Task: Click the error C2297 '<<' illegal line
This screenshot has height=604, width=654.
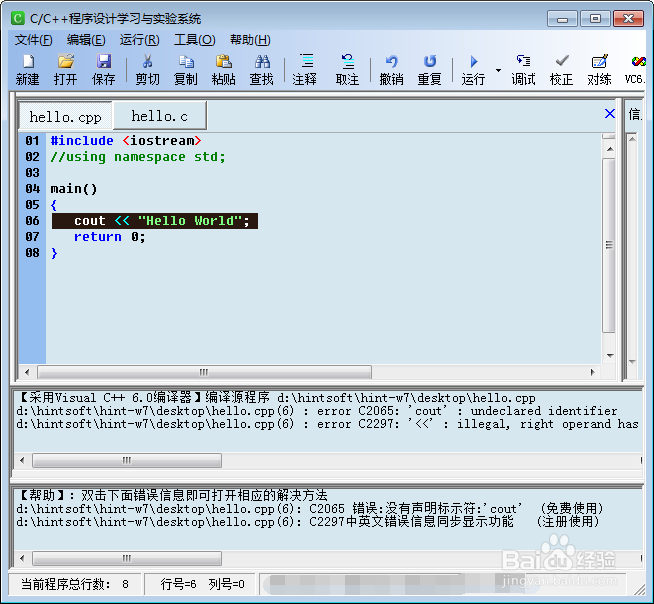Action: [x=327, y=424]
